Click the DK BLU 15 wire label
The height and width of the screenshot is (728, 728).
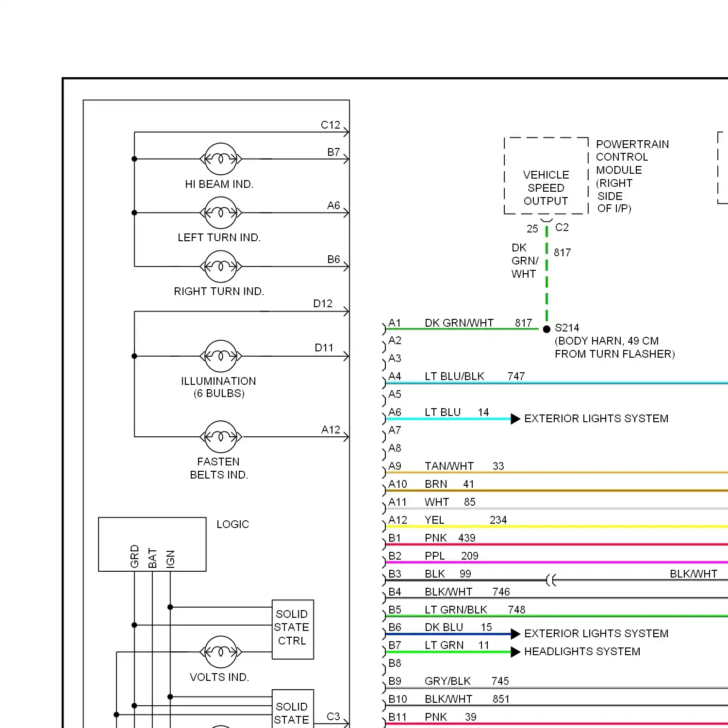(459, 628)
